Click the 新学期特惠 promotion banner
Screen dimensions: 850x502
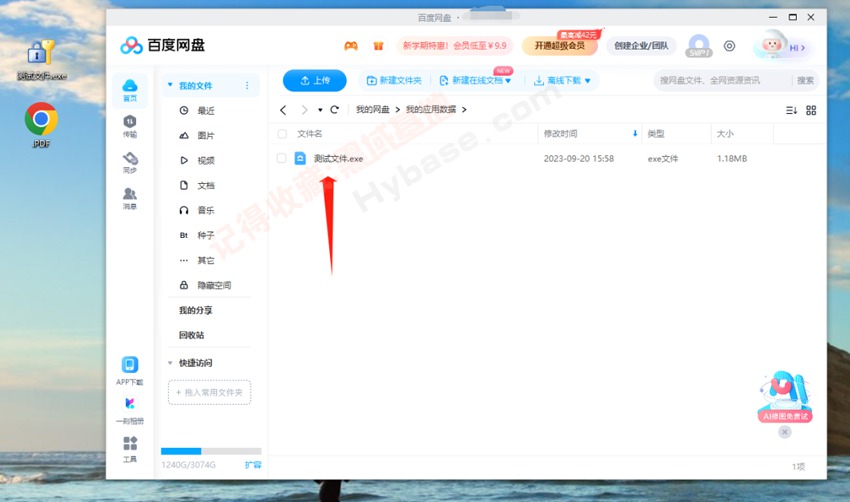pos(454,46)
